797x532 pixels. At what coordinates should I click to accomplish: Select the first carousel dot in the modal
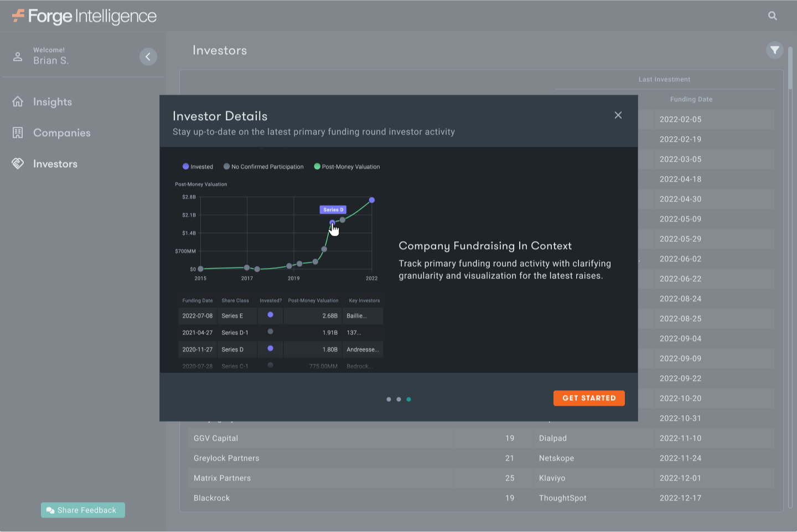[389, 399]
